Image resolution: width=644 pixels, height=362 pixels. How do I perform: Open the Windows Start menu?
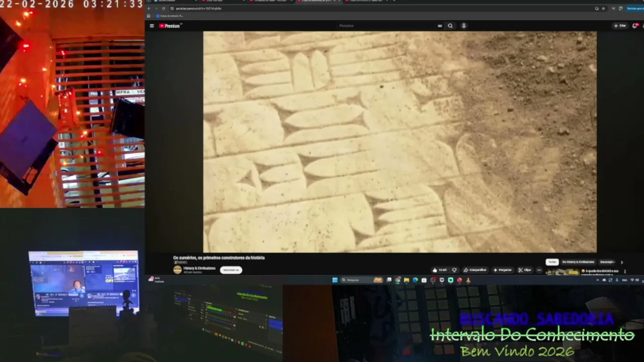335,280
